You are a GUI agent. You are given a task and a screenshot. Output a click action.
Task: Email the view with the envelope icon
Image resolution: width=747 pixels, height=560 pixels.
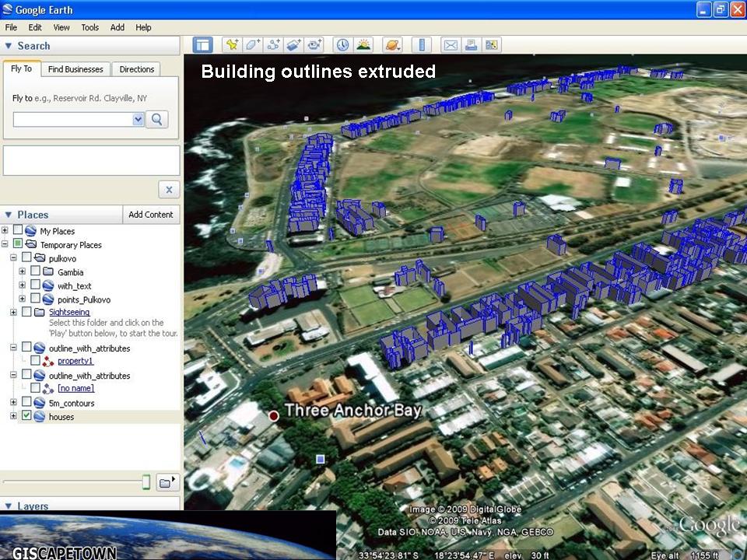point(451,45)
